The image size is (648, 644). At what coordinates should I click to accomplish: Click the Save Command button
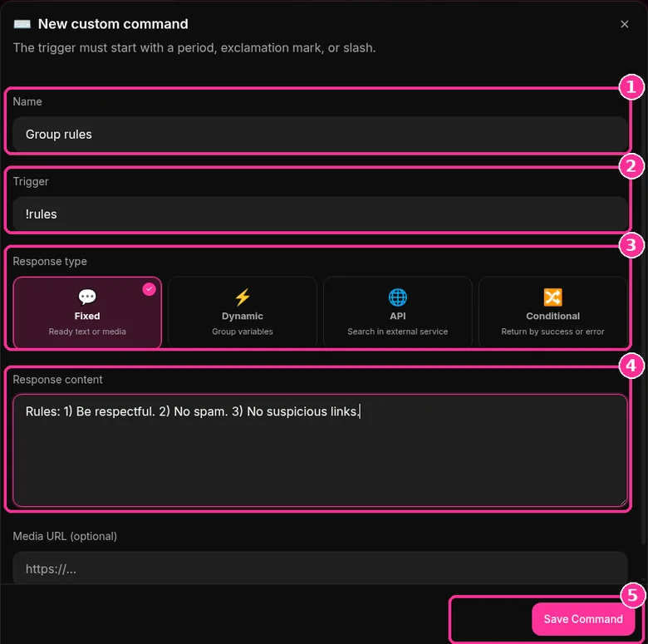[x=582, y=618]
